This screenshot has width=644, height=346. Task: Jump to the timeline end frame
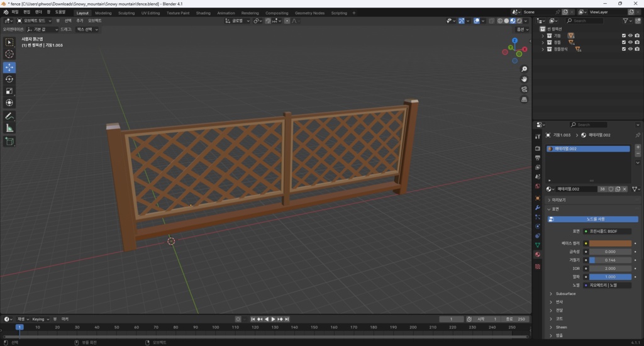[287, 320]
